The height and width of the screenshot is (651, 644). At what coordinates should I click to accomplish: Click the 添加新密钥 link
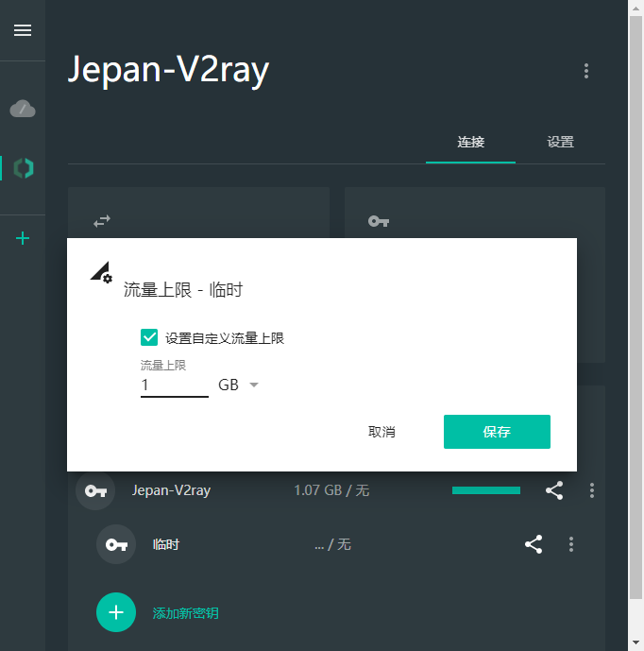[185, 613]
